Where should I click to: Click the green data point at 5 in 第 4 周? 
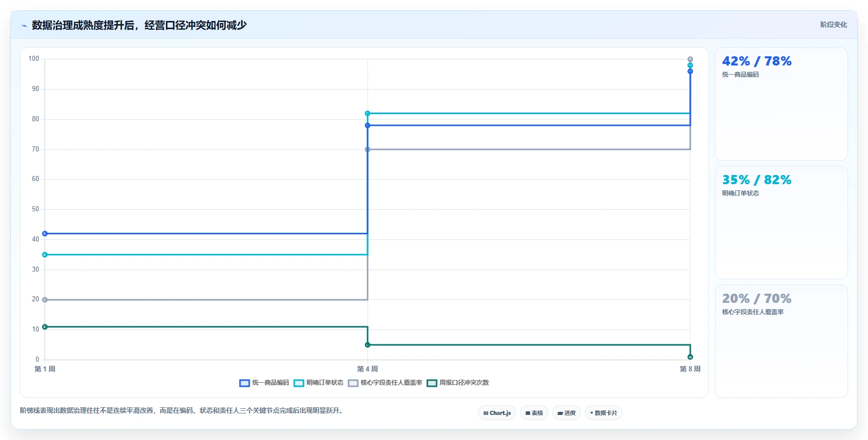[x=367, y=345]
